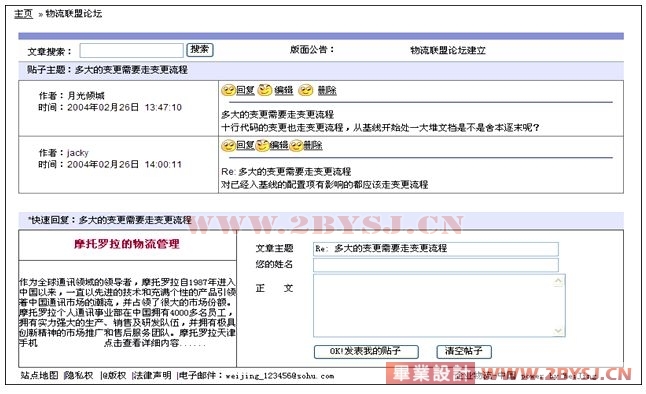Click the smiley icon beside 编辑 in jacky's post
The image size is (646, 394).
point(262,145)
